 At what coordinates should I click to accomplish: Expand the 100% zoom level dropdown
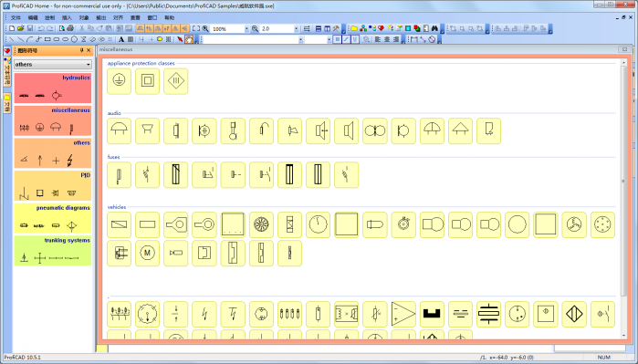(246, 29)
